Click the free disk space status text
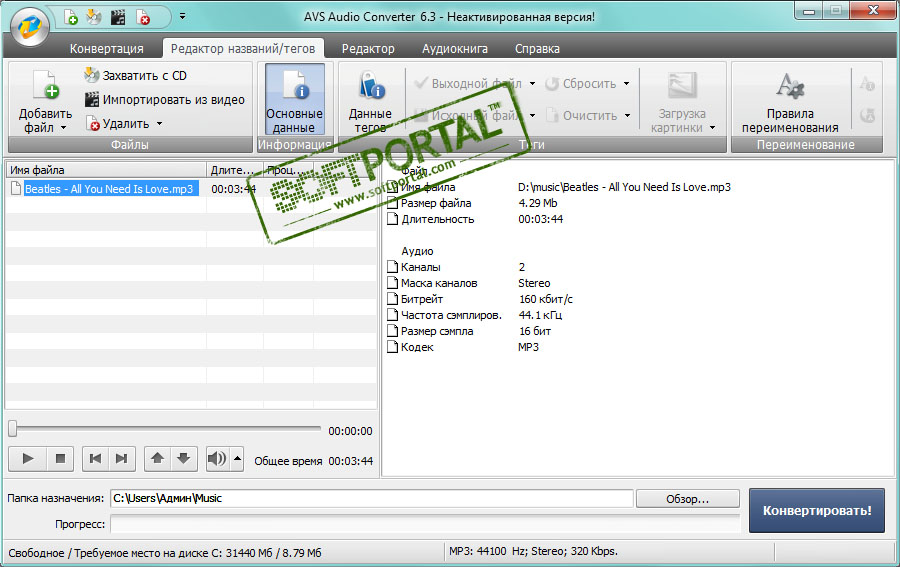The height and width of the screenshot is (567, 900). coord(165,553)
